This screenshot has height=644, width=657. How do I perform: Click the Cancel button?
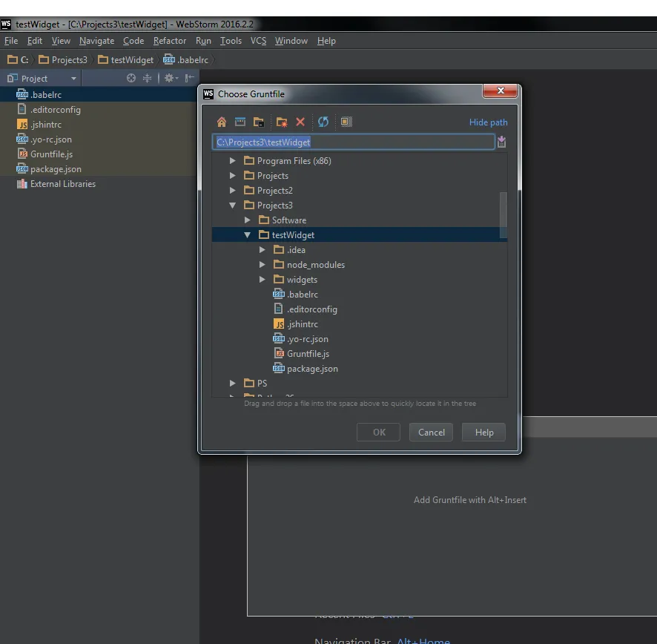[431, 433]
